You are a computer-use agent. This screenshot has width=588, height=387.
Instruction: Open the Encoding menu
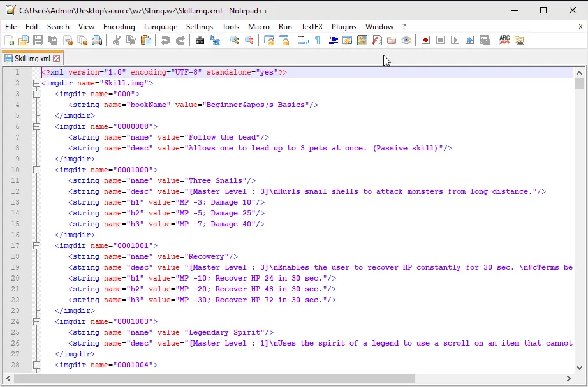(119, 27)
